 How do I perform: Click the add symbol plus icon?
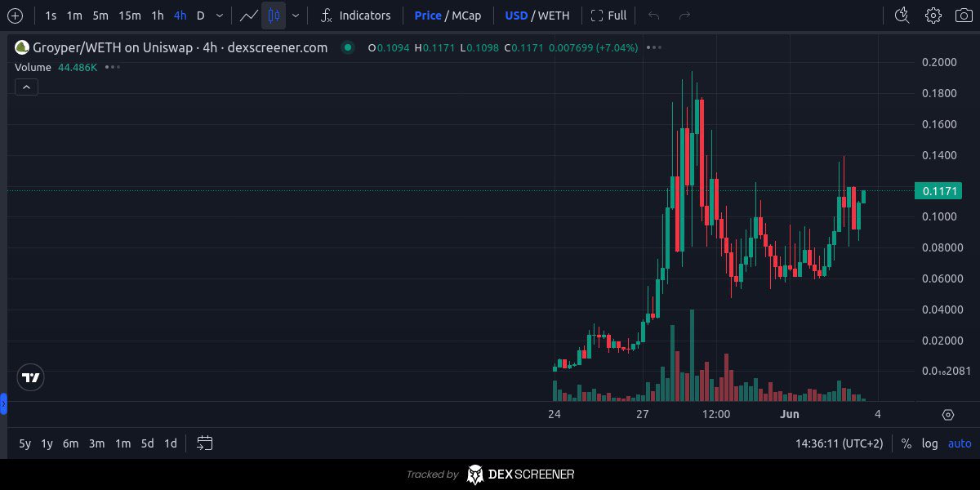(15, 16)
